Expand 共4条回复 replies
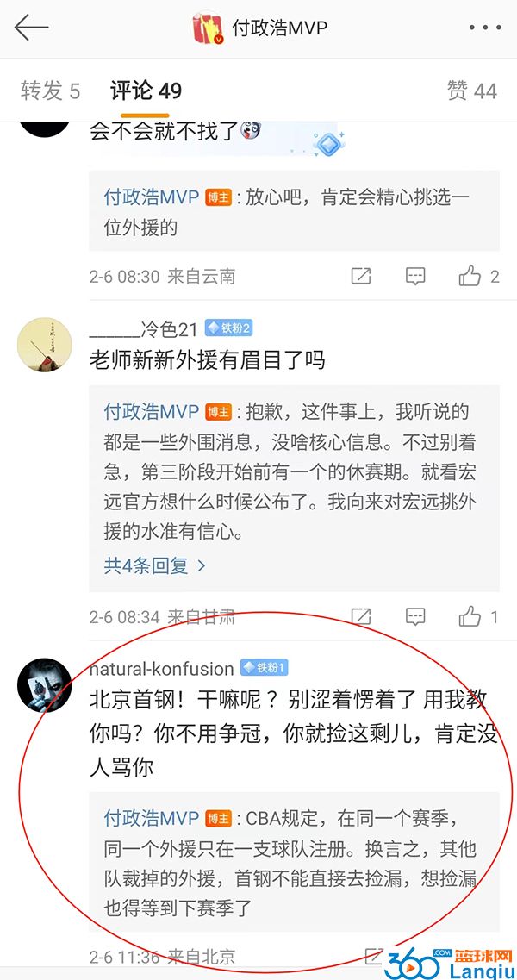This screenshot has height=980, width=517. [154, 566]
